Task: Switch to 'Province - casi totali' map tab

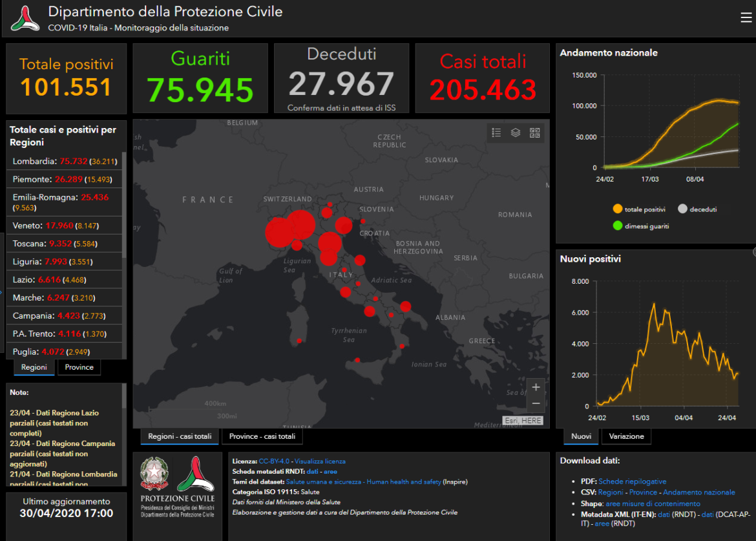Action: (x=262, y=436)
